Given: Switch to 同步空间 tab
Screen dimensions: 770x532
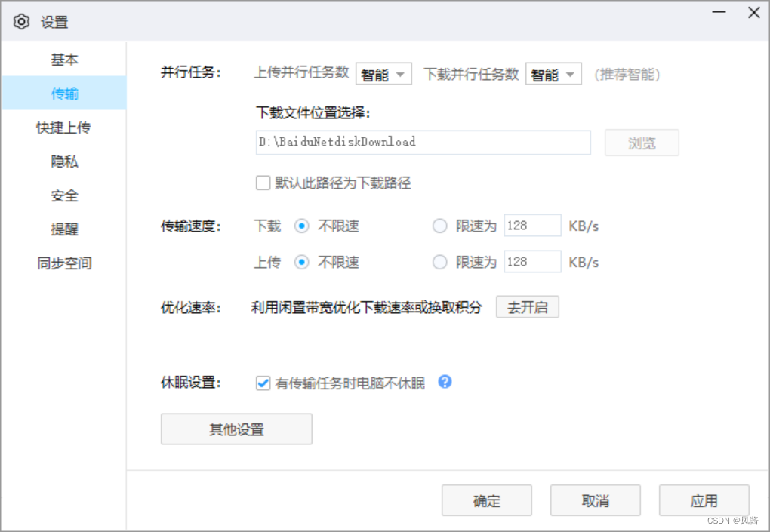Looking at the screenshot, I should coord(64,263).
